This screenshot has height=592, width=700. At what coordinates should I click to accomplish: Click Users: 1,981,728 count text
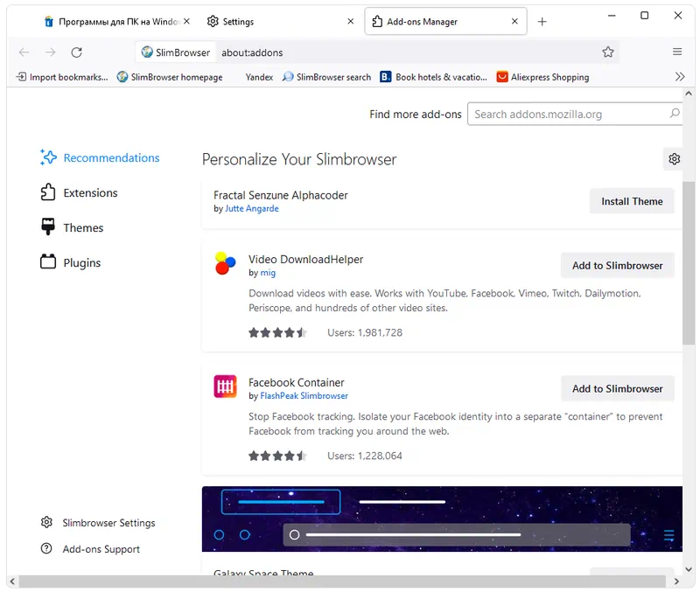click(365, 332)
